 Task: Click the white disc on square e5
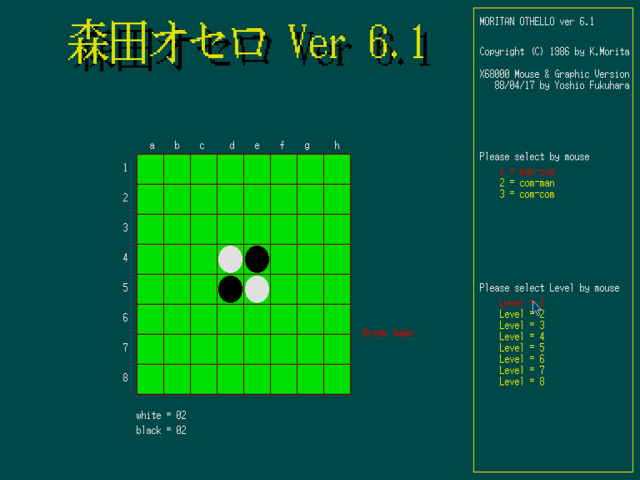pyautogui.click(x=257, y=289)
